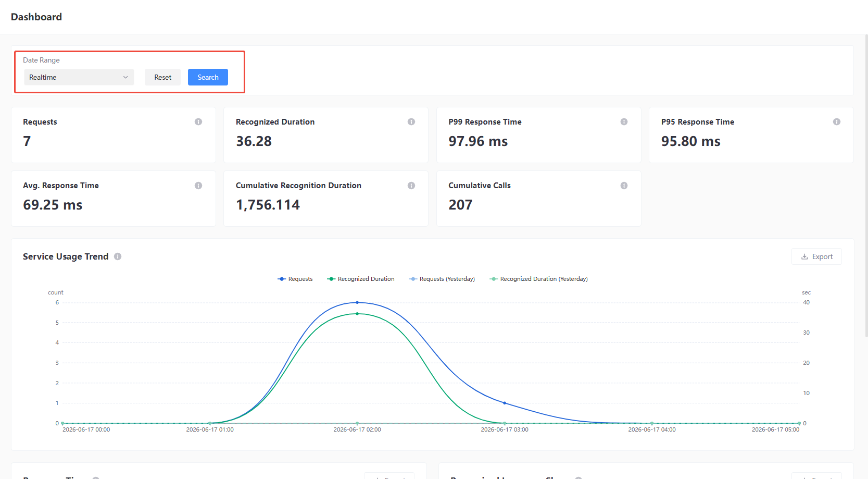868x479 pixels.
Task: Click the blue Search button
Action: tap(208, 77)
